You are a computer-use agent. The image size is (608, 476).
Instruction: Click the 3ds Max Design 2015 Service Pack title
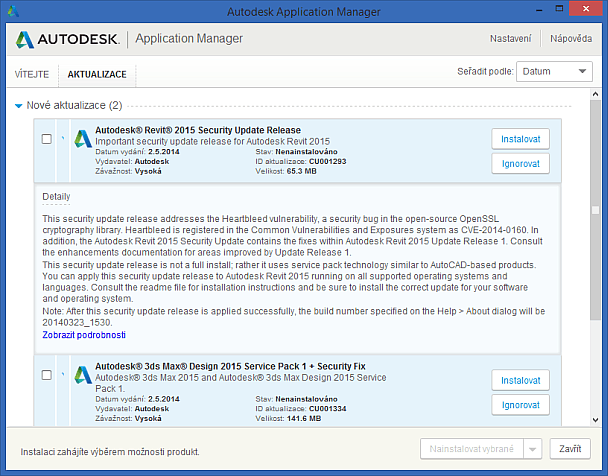click(x=230, y=366)
